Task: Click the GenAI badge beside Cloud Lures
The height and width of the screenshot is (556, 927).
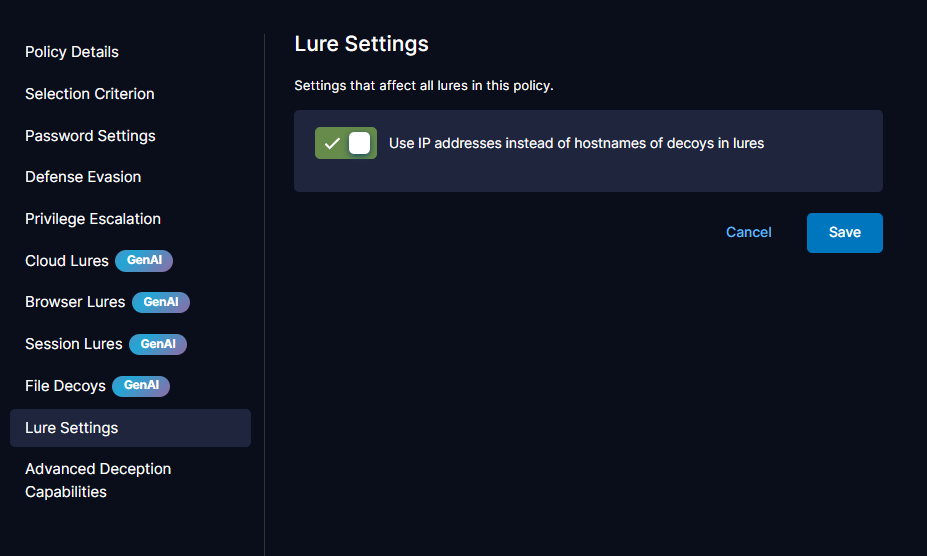Action: 144,261
